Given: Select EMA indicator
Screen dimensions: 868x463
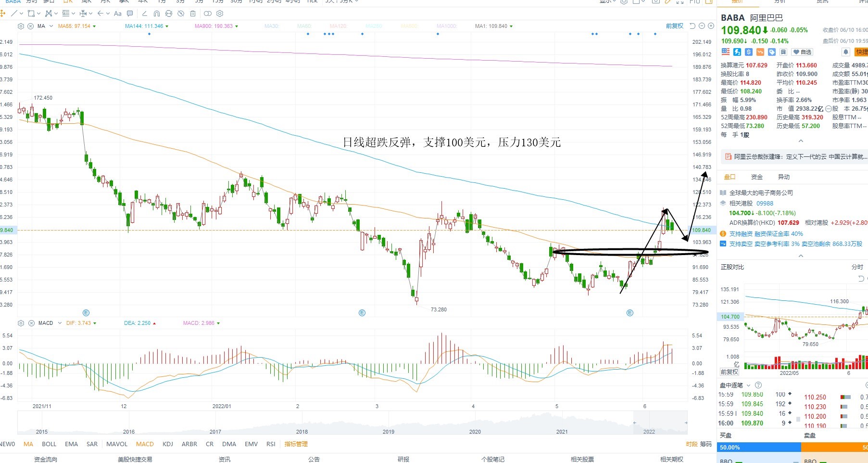Looking at the screenshot, I should coord(71,444).
